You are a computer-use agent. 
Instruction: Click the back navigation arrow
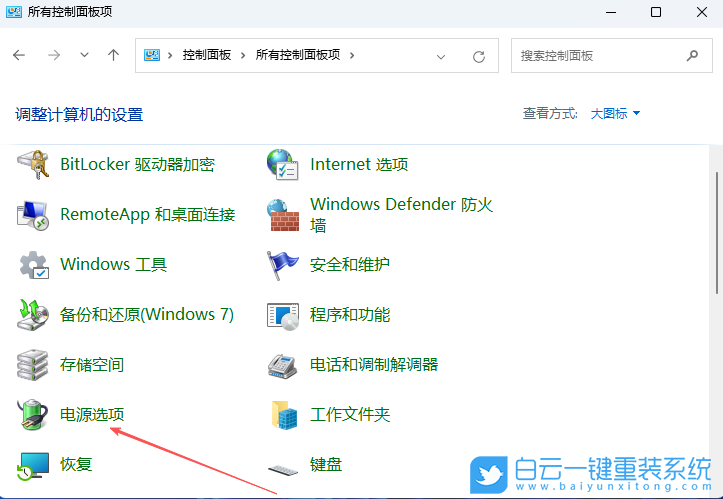tap(19, 55)
